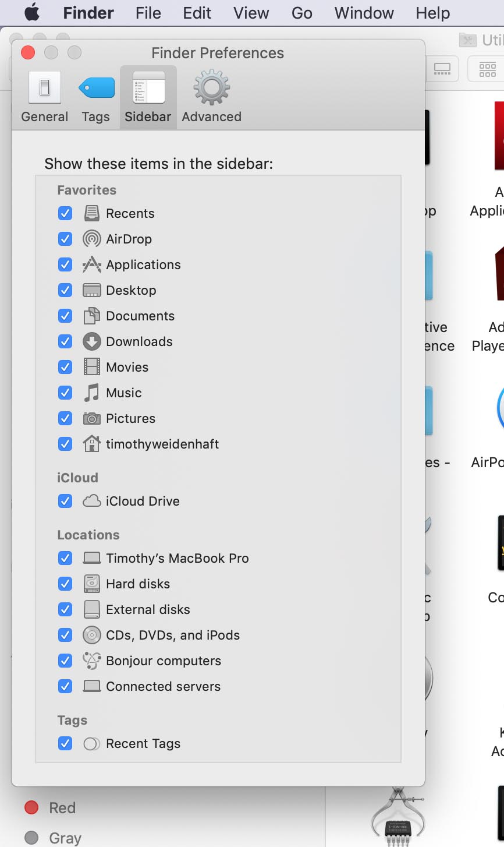Click the AirDrop radar icon
This screenshot has width=504, height=847.
[91, 239]
